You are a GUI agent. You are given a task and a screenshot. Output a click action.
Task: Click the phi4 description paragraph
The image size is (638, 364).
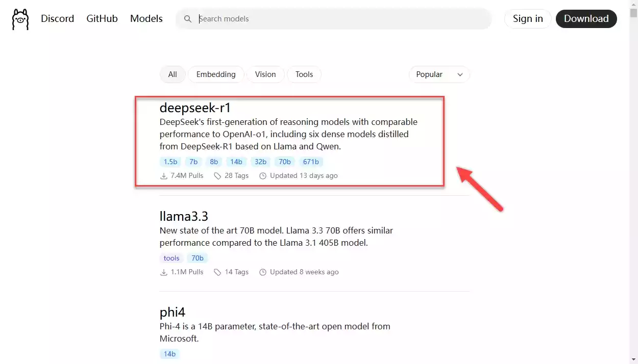275,332
